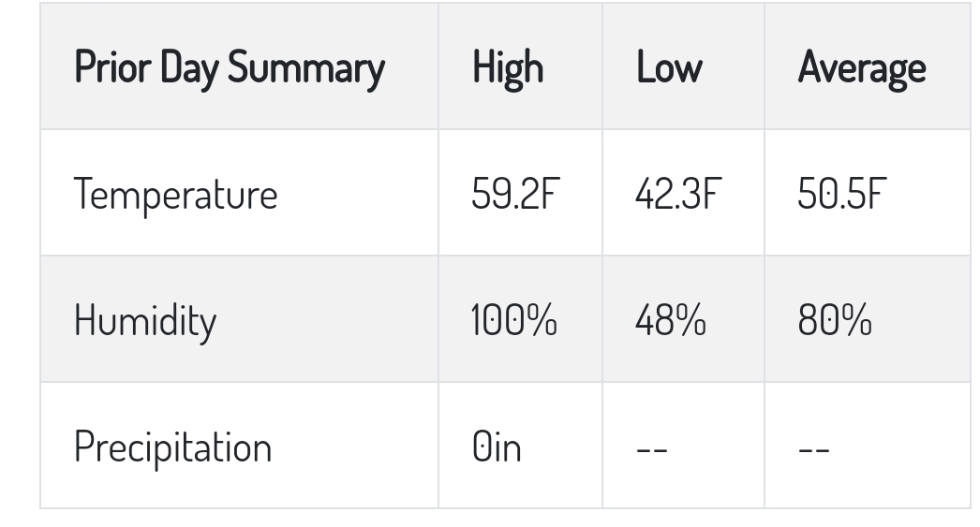
Task: Select the High column header
Action: tap(508, 68)
